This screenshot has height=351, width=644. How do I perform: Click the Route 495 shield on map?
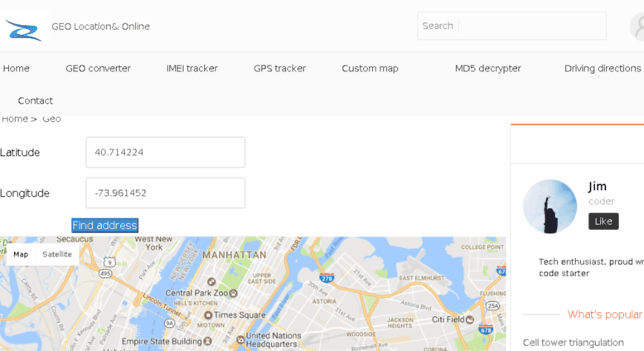[x=105, y=273]
